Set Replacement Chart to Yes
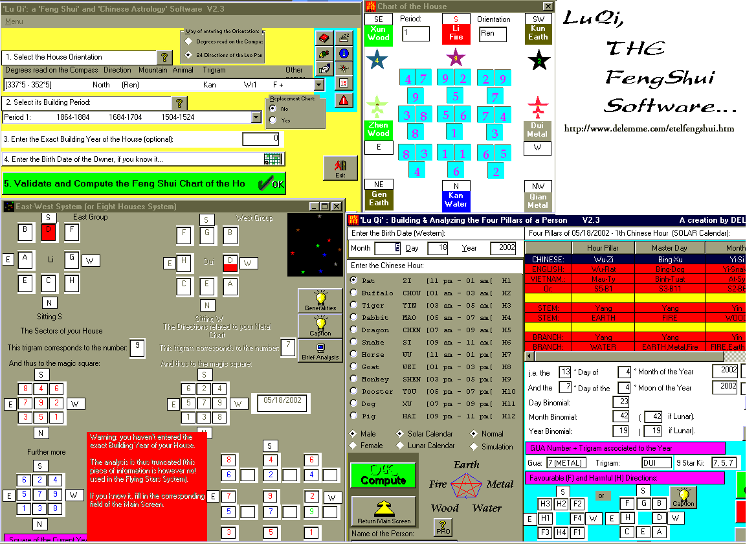Viewport: 756px width, 544px height. click(273, 120)
